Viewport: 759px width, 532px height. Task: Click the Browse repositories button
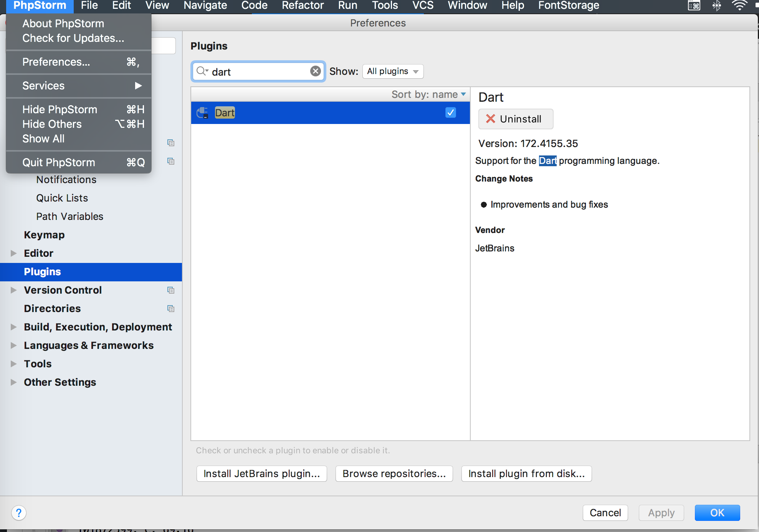coord(394,473)
